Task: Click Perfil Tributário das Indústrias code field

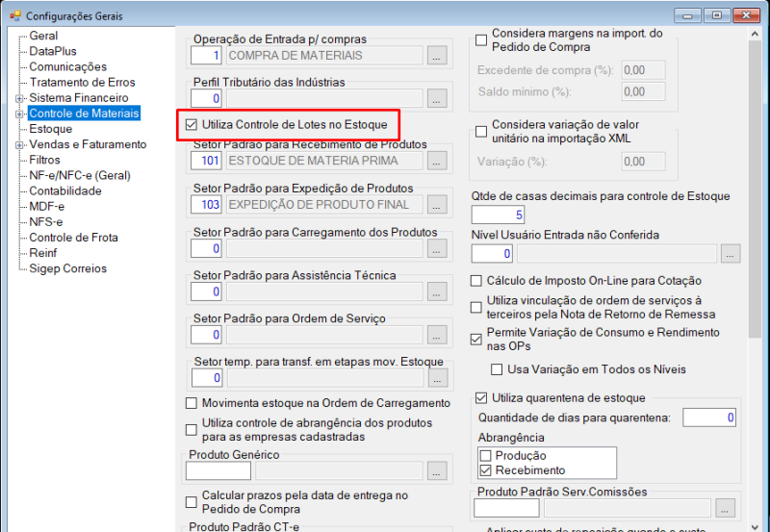Action: coord(206,98)
